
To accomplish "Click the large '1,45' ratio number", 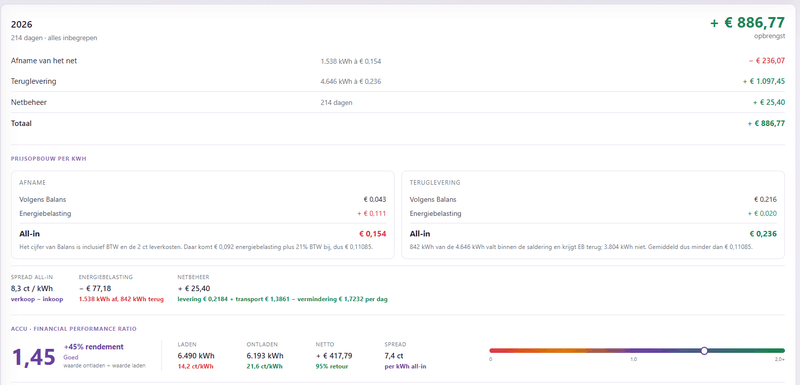I will coord(33,357).
